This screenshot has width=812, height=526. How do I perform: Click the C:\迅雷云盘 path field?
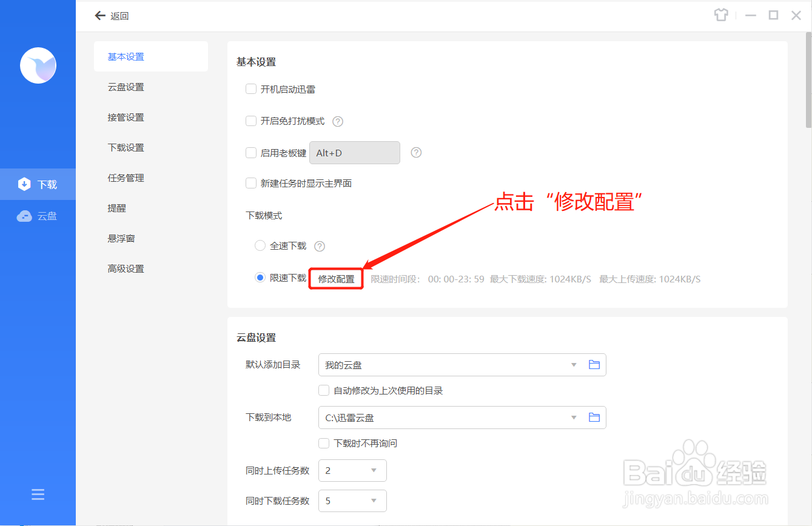coord(462,418)
